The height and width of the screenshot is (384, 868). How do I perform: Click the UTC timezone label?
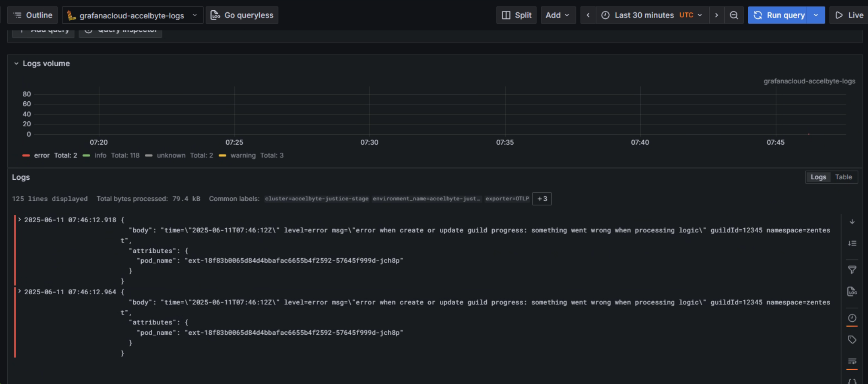(686, 15)
